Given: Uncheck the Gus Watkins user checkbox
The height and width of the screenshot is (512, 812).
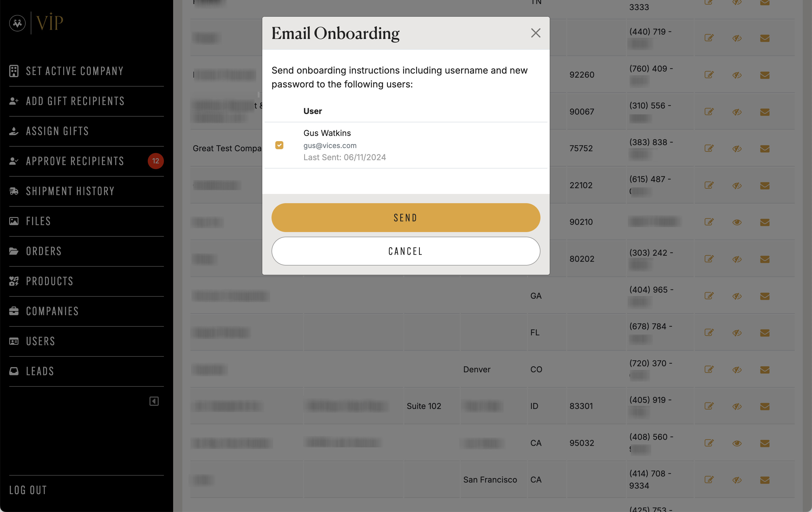Looking at the screenshot, I should pos(279,145).
